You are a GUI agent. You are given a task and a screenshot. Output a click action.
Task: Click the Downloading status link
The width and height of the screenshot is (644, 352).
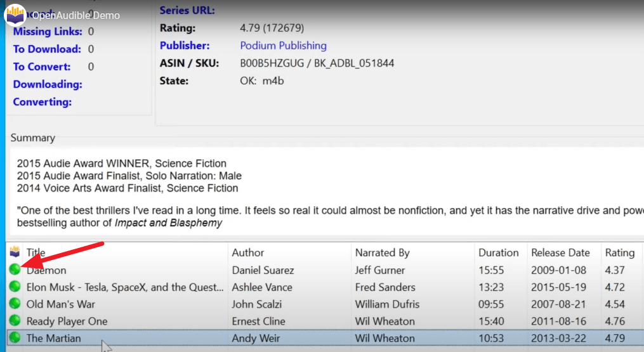click(x=48, y=84)
